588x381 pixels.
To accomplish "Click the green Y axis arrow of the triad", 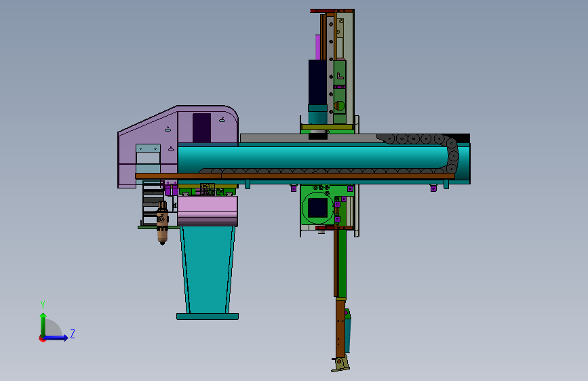I will tap(43, 324).
